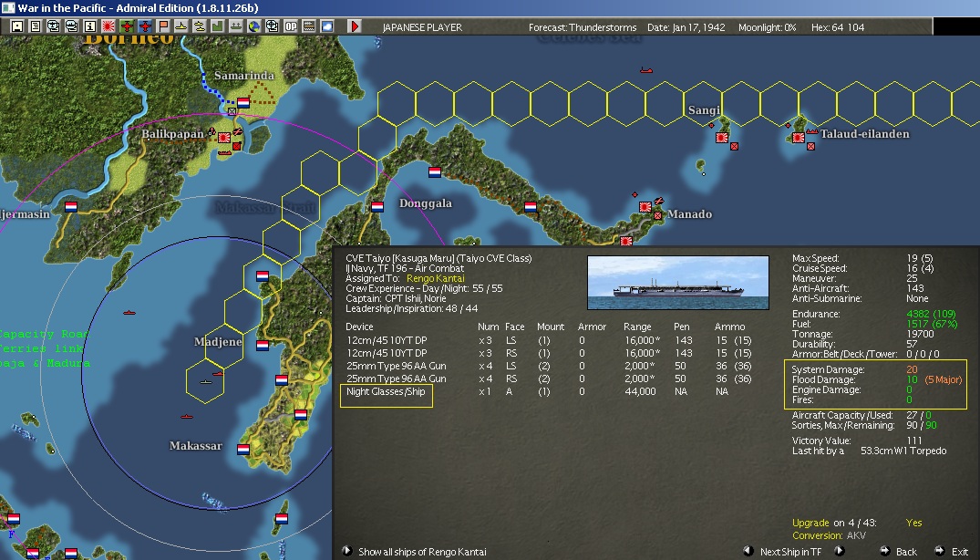Click the Date: Jan 17, 1942 text
Image resolution: width=980 pixels, height=560 pixels.
tap(686, 26)
